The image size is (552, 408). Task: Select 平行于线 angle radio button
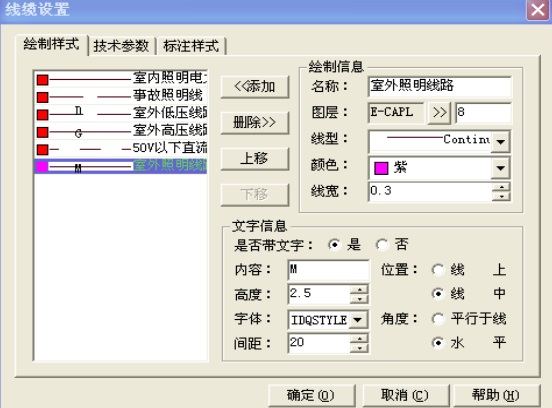438,319
